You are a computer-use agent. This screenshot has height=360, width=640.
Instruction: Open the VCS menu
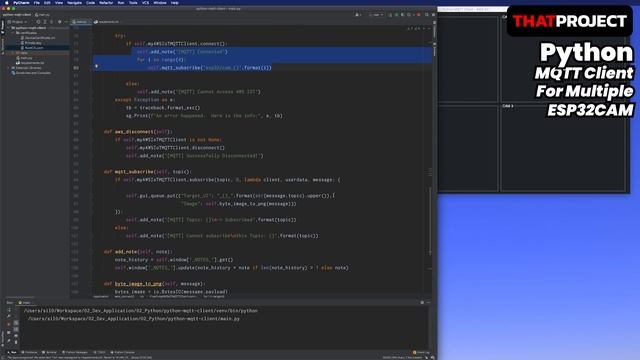pos(145,2)
